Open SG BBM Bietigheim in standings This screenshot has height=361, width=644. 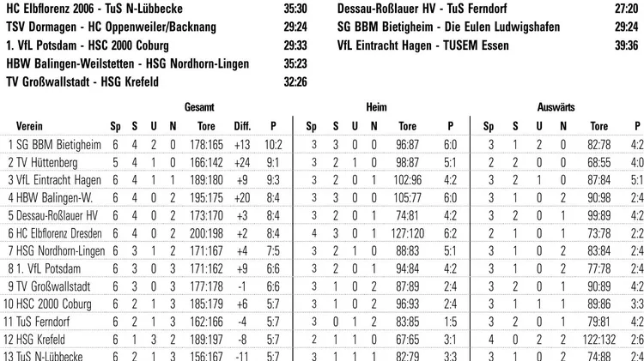tap(53, 145)
